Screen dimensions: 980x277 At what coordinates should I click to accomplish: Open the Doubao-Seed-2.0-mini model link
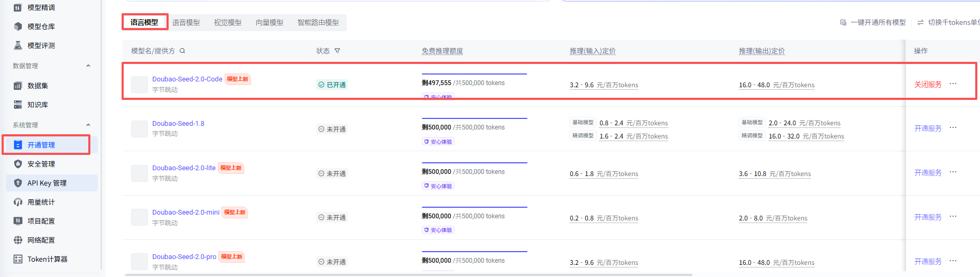[186, 213]
